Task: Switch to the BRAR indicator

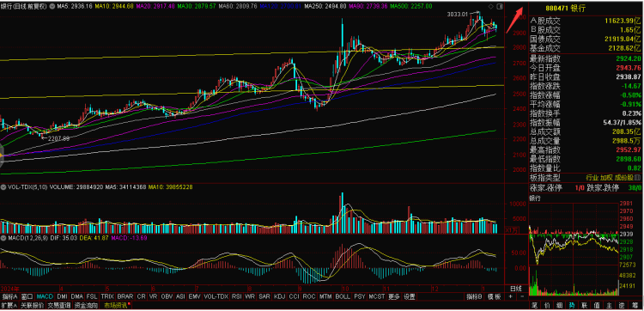Action: pyautogui.click(x=125, y=296)
